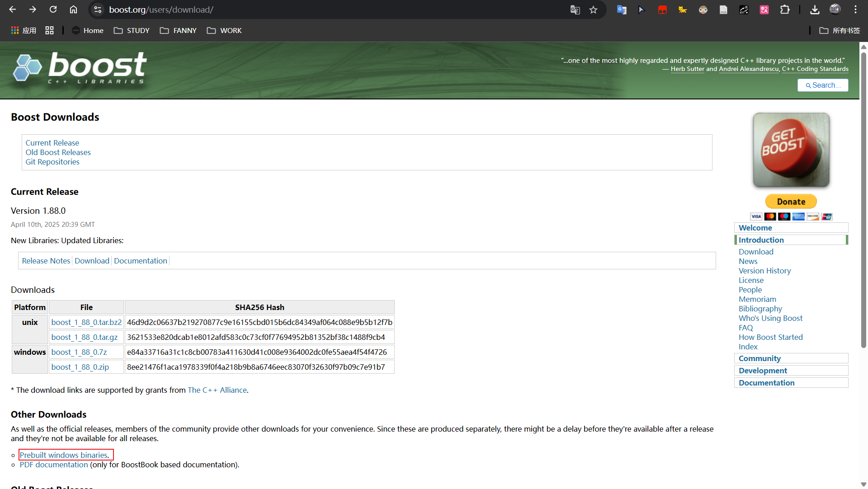
Task: Click the Search input field
Action: pyautogui.click(x=822, y=85)
